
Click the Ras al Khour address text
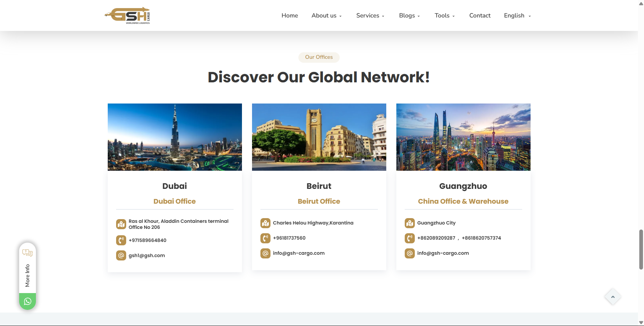tap(179, 224)
